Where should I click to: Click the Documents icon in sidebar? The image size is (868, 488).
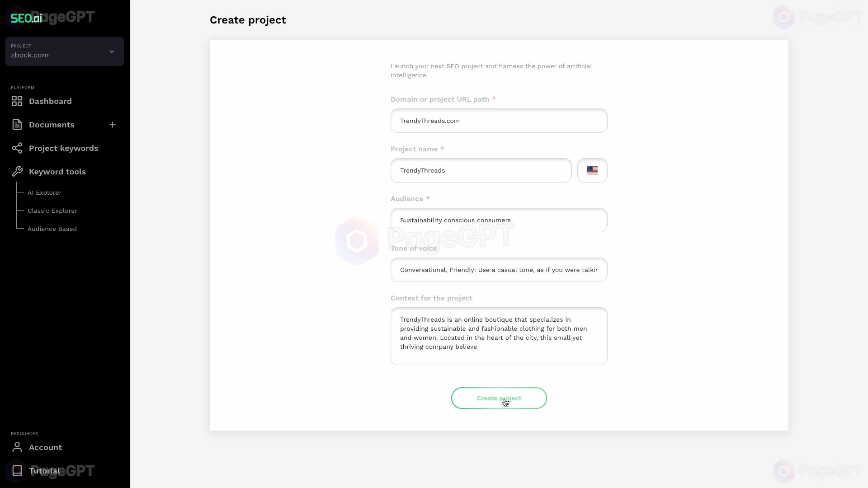(x=17, y=125)
